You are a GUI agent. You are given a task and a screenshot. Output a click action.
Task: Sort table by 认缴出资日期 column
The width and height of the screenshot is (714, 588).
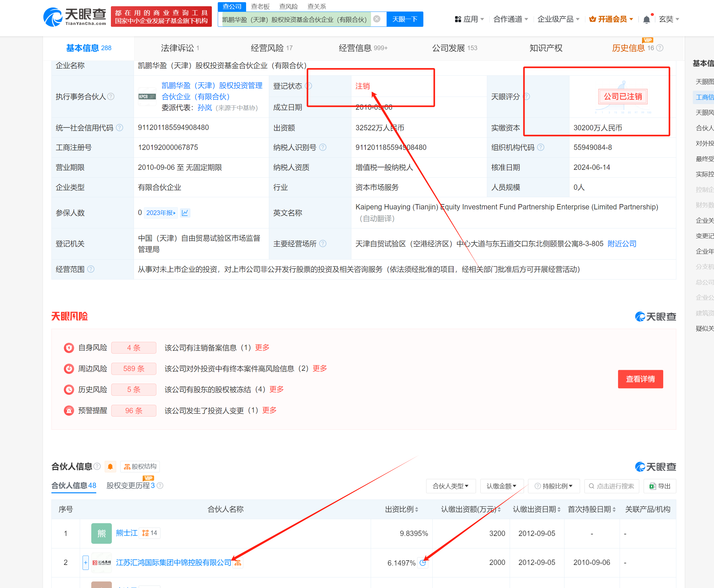[537, 509]
